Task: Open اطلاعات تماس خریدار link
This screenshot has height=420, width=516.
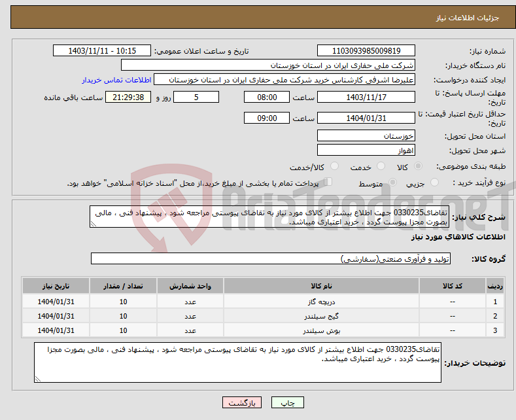Action: [116, 80]
